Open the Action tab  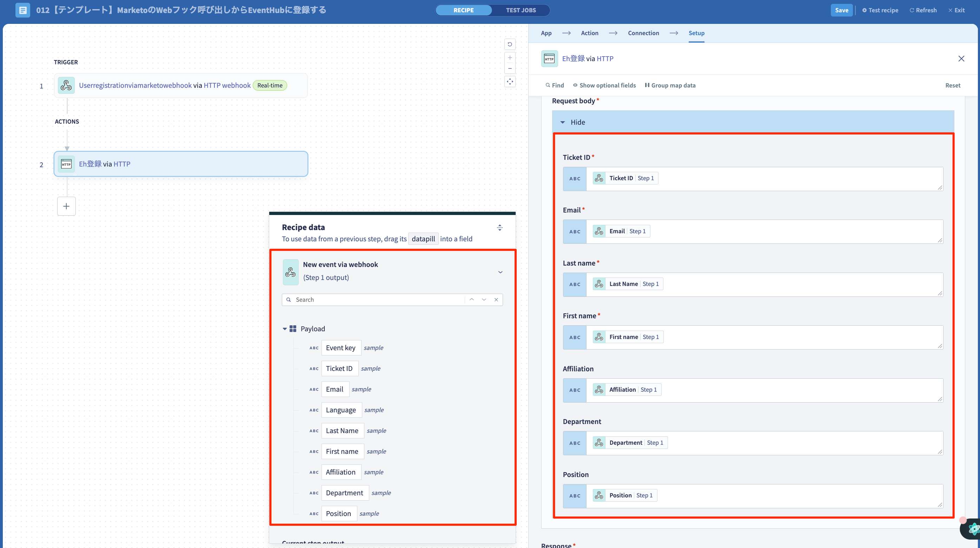click(589, 33)
